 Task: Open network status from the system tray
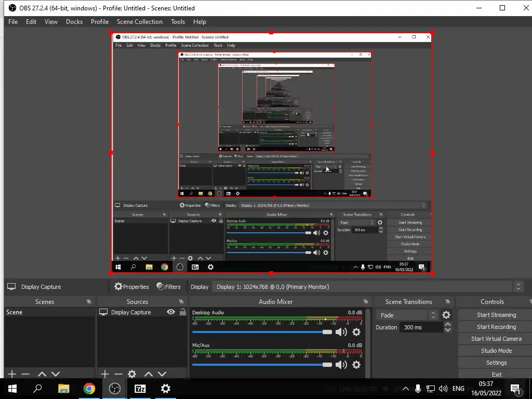coord(431,389)
